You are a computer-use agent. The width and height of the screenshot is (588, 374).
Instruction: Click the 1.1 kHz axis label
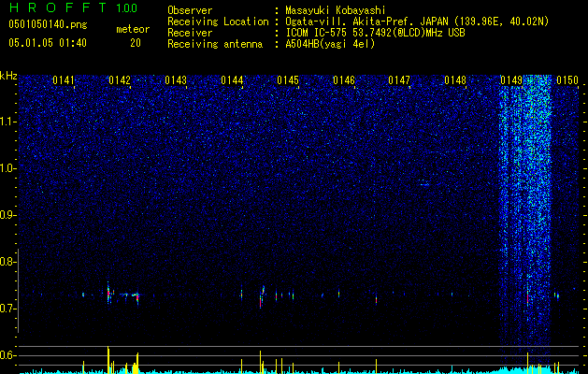tap(8, 122)
